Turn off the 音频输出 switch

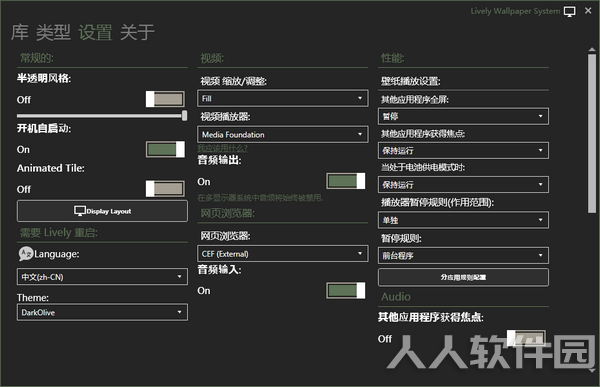pos(346,181)
